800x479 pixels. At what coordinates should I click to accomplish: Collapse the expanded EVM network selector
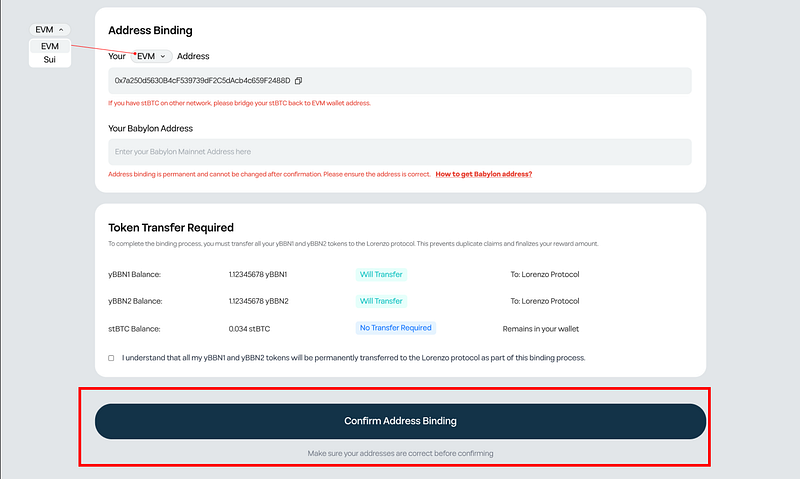[x=49, y=30]
